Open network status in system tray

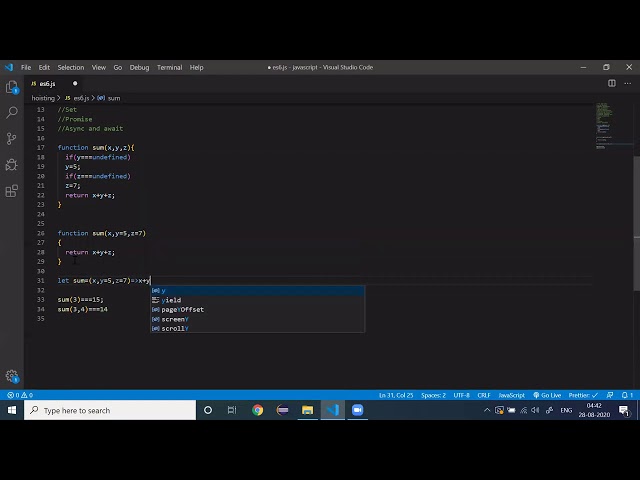tap(523, 410)
